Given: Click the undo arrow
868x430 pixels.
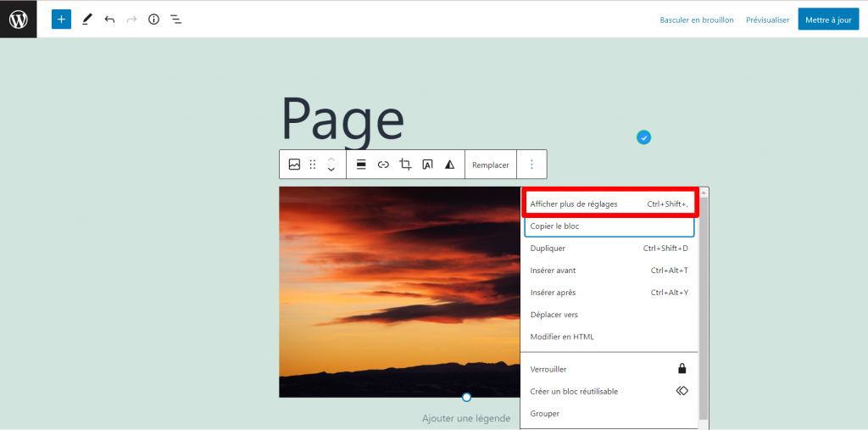Looking at the screenshot, I should point(109,19).
